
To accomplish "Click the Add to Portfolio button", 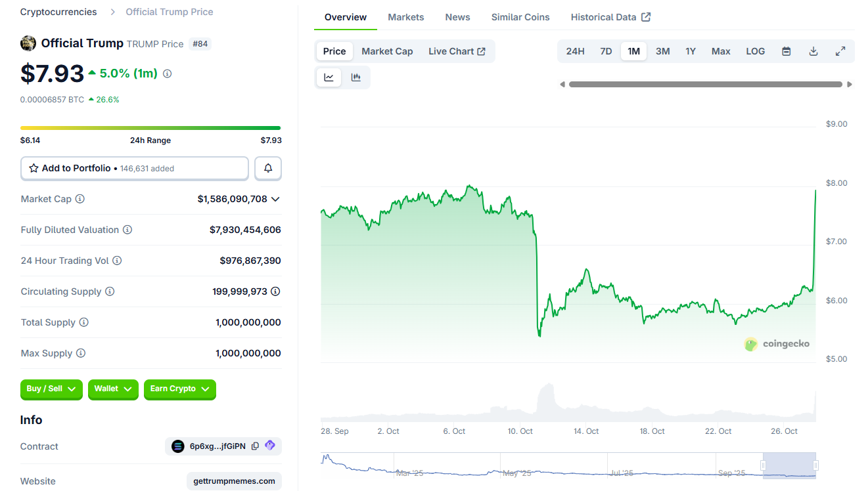I will (x=135, y=168).
